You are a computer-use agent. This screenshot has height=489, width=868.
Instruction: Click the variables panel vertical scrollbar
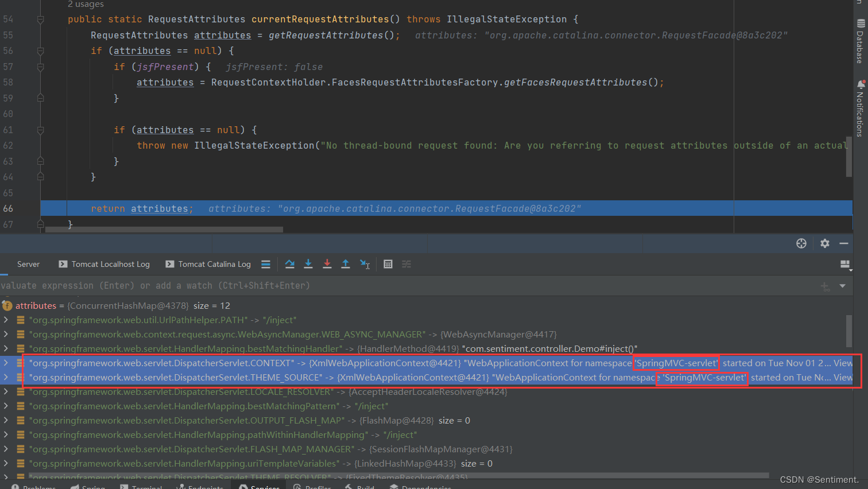click(848, 331)
